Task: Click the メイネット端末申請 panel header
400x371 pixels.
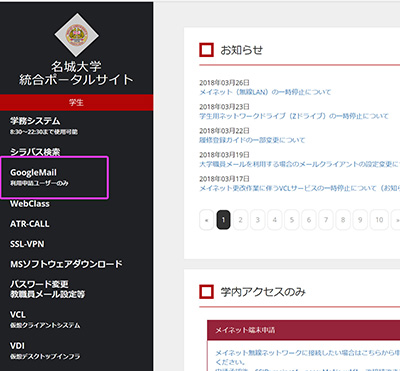Action: coord(304,330)
